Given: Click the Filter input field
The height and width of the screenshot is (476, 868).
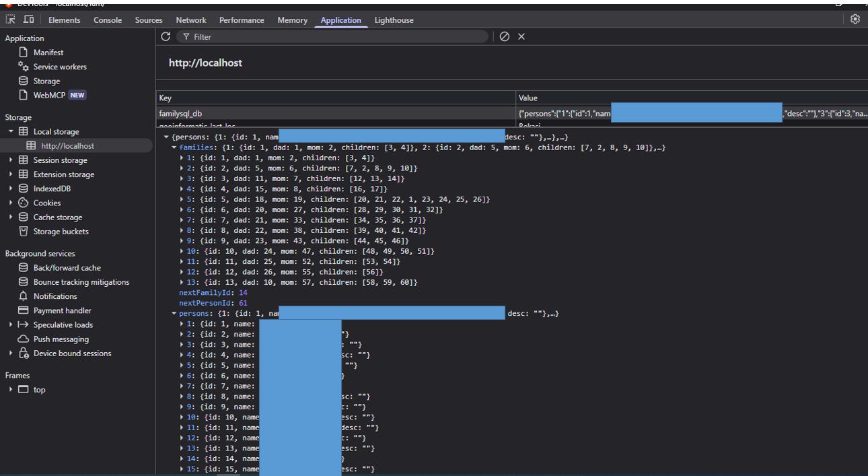Looking at the screenshot, I should pos(332,36).
